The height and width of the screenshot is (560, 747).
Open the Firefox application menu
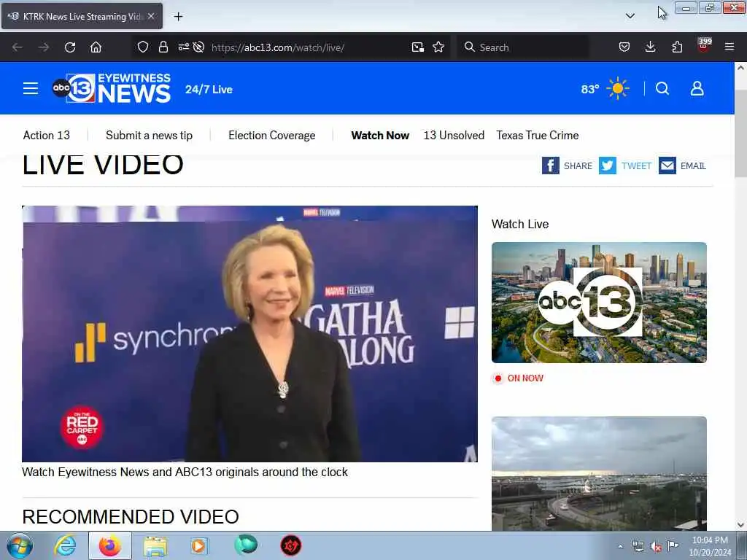point(729,47)
